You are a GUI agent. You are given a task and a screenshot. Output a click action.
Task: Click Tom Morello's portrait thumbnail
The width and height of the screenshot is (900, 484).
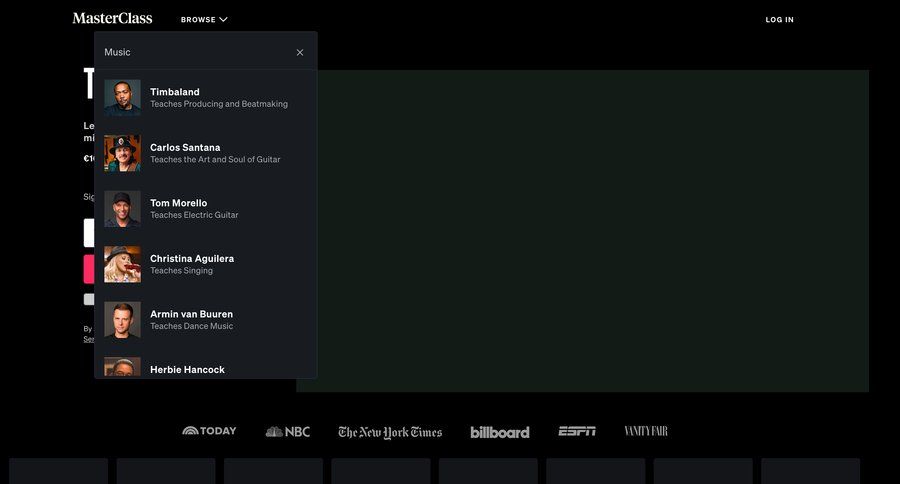[x=122, y=209]
